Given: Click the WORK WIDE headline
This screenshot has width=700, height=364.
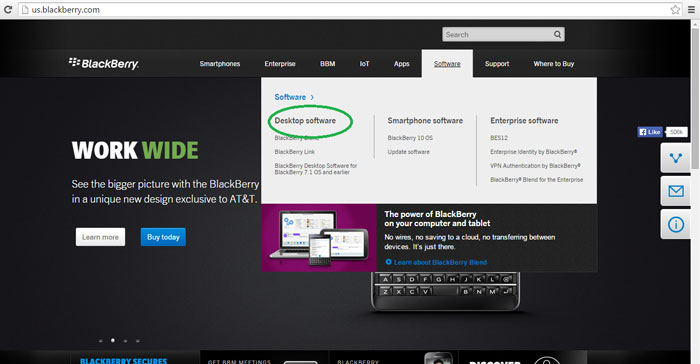Looking at the screenshot, I should pyautogui.click(x=135, y=150).
